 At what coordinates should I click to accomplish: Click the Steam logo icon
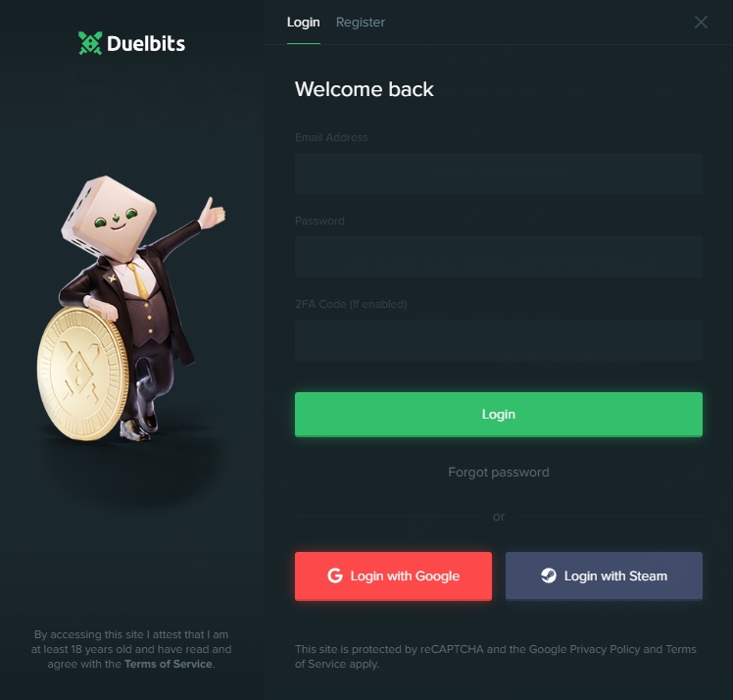pyautogui.click(x=549, y=575)
